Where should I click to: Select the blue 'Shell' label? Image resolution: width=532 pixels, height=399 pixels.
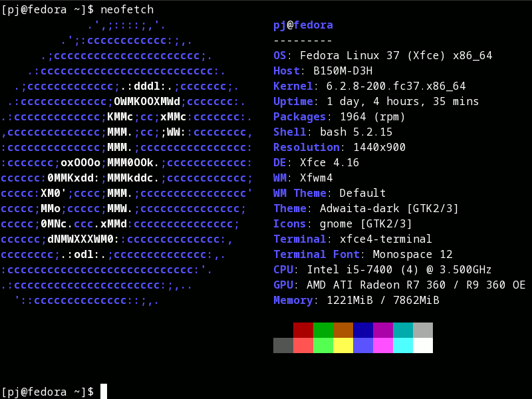[x=290, y=132]
